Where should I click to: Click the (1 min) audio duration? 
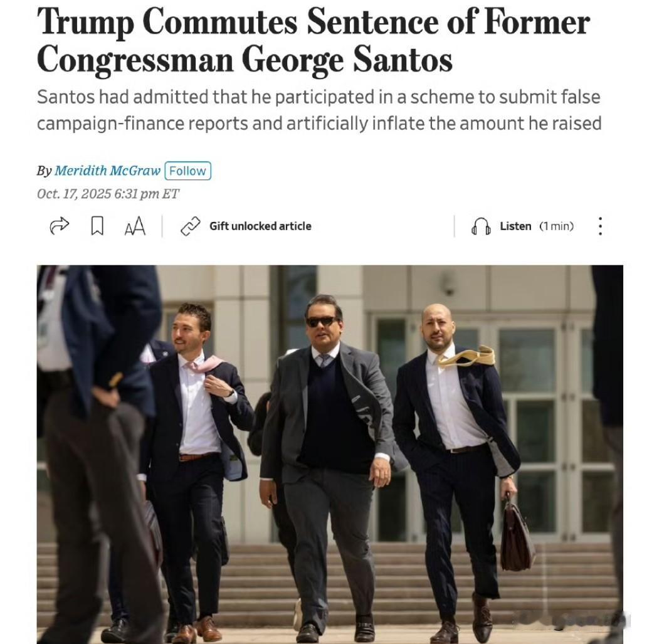pyautogui.click(x=557, y=226)
